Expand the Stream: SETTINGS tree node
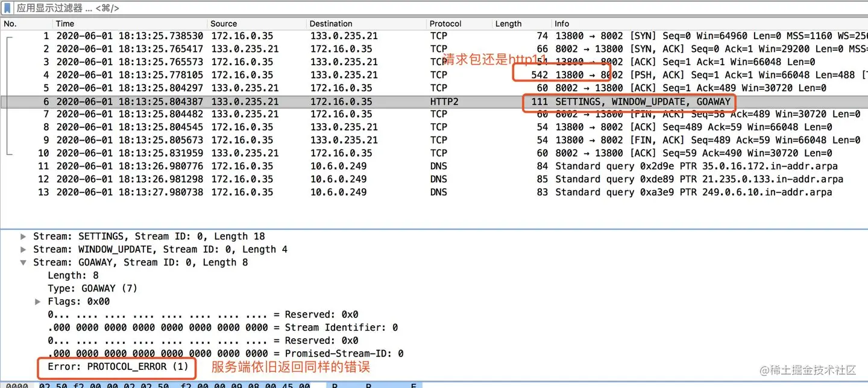 (24, 237)
